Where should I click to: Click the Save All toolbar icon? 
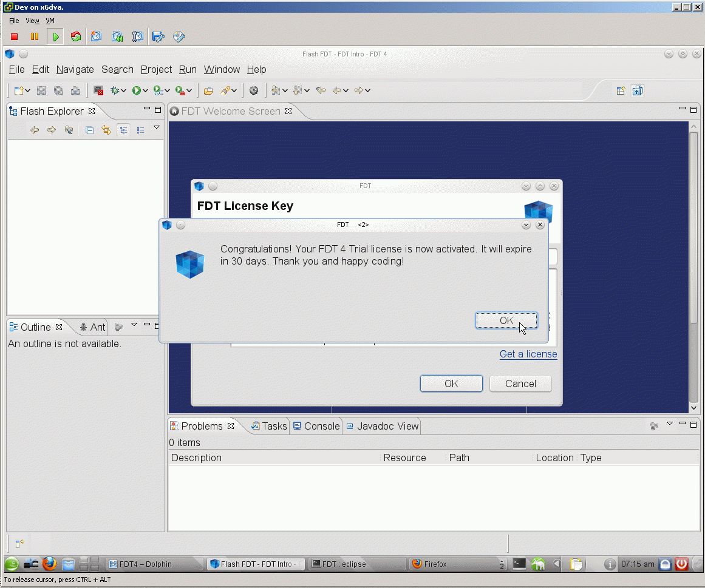pyautogui.click(x=58, y=91)
